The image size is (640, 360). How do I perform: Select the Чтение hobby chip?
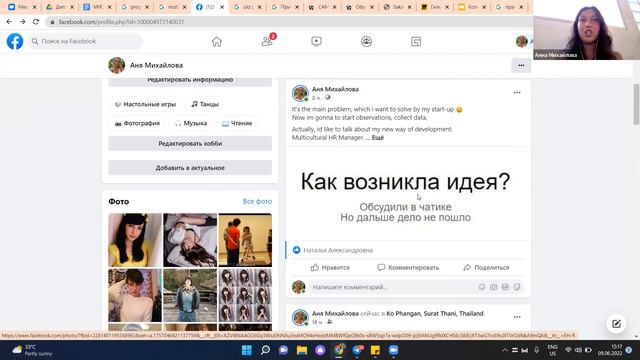tap(237, 123)
